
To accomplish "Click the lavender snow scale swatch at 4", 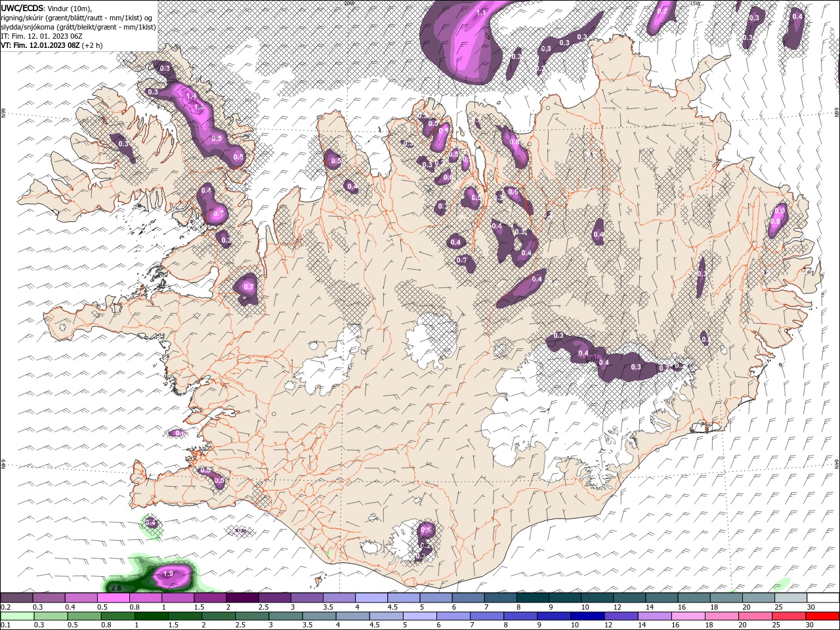I will click(x=371, y=598).
